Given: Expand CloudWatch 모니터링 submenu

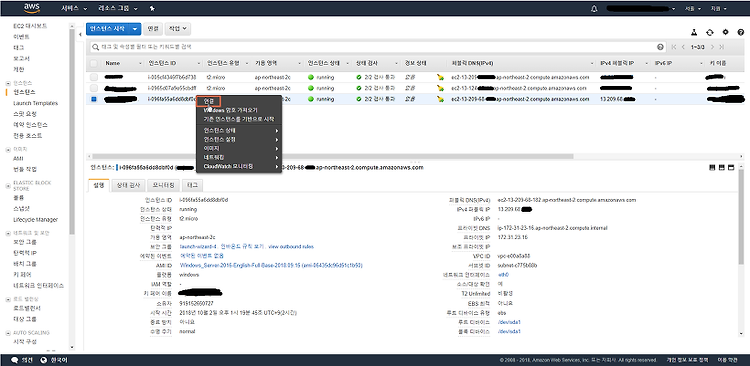Looking at the screenshot, I should [239, 166].
